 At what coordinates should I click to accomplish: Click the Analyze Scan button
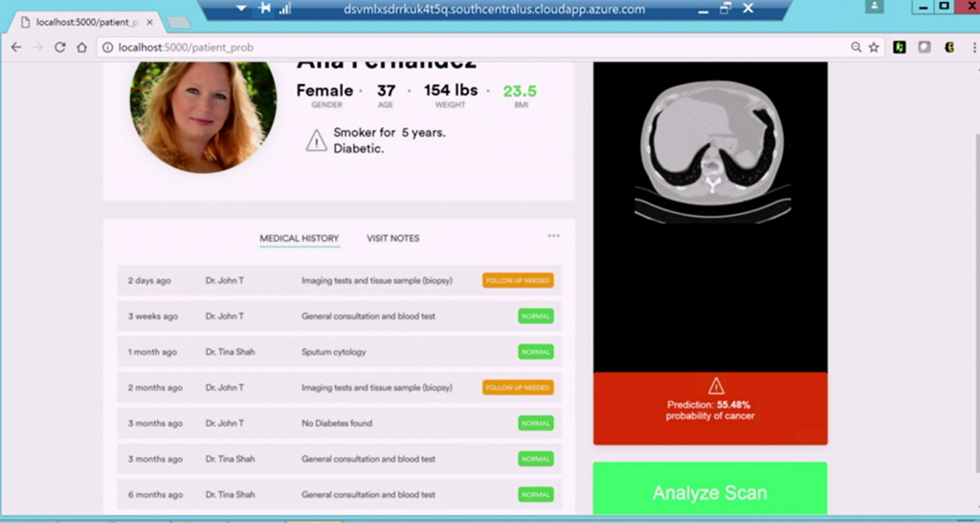[710, 489]
